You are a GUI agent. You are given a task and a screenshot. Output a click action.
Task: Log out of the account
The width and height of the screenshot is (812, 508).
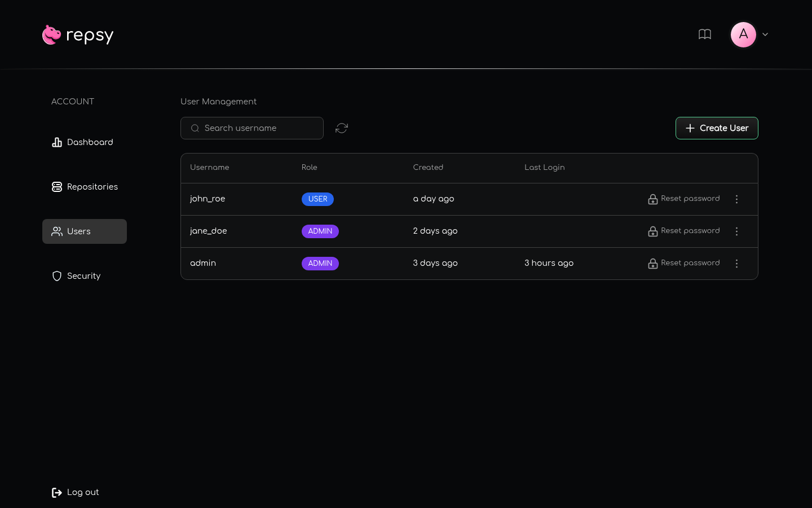pos(76,492)
